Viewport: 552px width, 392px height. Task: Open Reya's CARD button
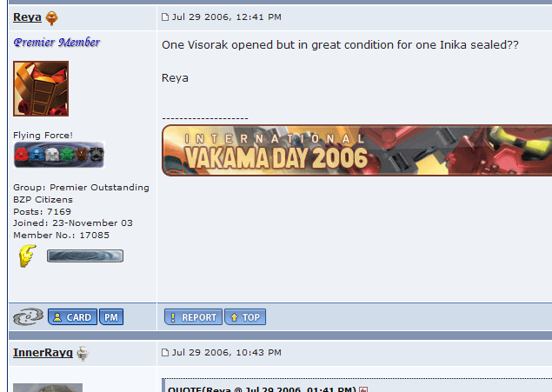(72, 317)
